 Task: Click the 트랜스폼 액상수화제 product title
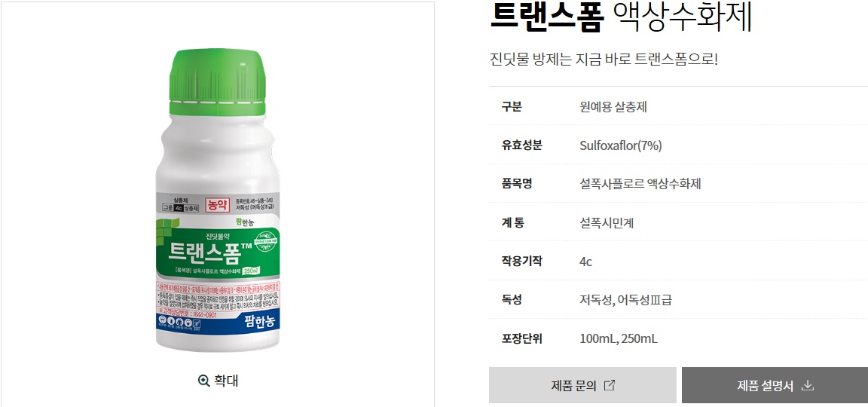coord(621,17)
